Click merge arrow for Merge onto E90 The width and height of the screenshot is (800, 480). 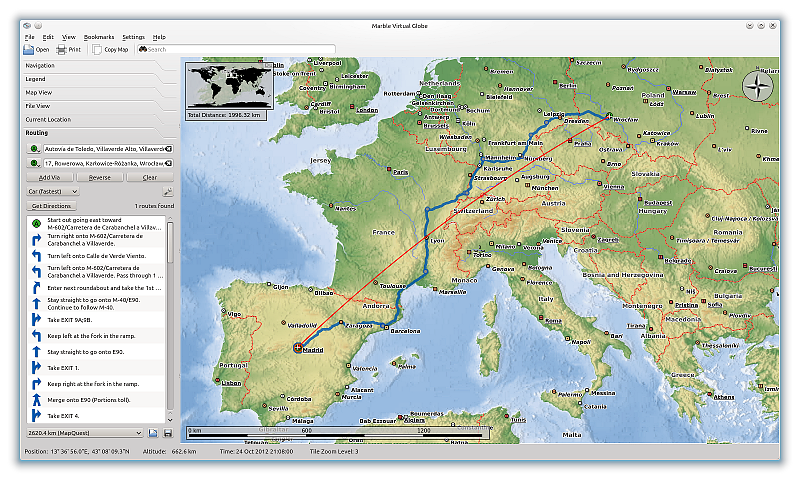tap(36, 399)
